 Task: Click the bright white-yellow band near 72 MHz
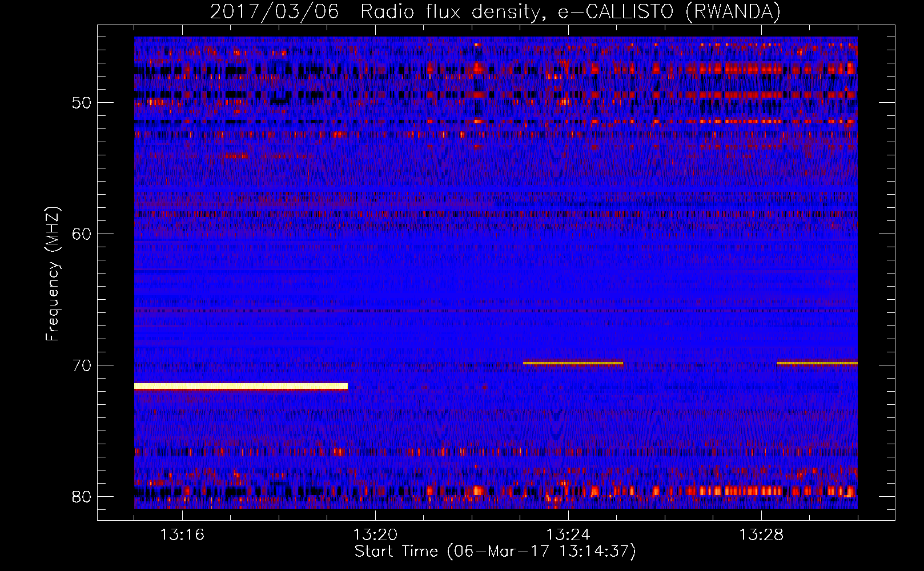pyautogui.click(x=241, y=387)
